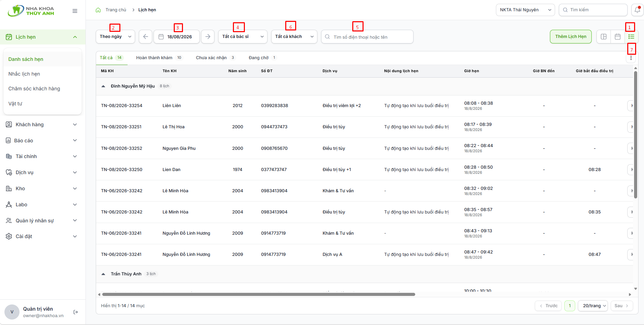644x325 pixels.
Task: Select the Chưa xác nhận tab
Action: point(215,58)
